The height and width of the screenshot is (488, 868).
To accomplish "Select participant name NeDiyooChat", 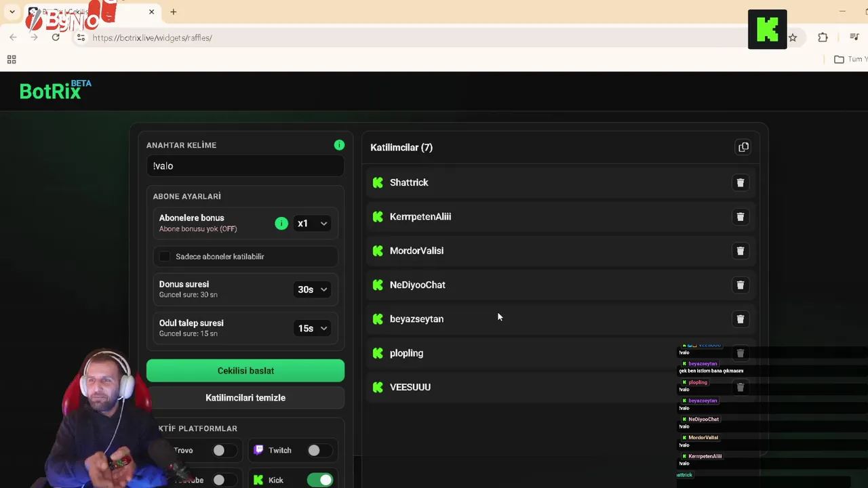I will 418,285.
